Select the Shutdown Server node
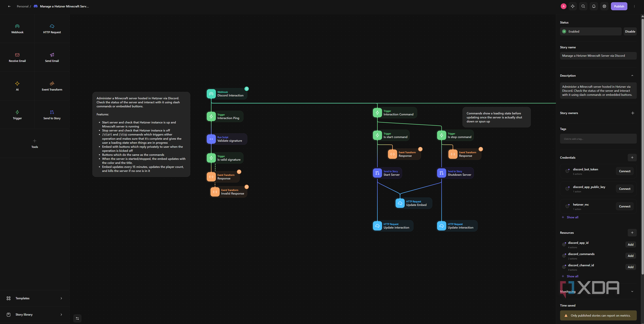The image size is (644, 324). (455, 173)
